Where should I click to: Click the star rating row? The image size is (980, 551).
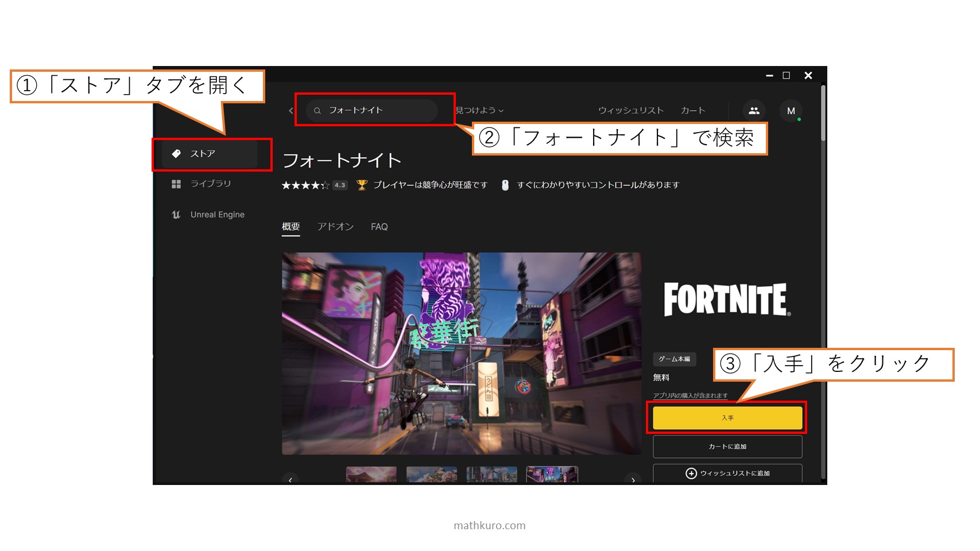click(x=305, y=185)
